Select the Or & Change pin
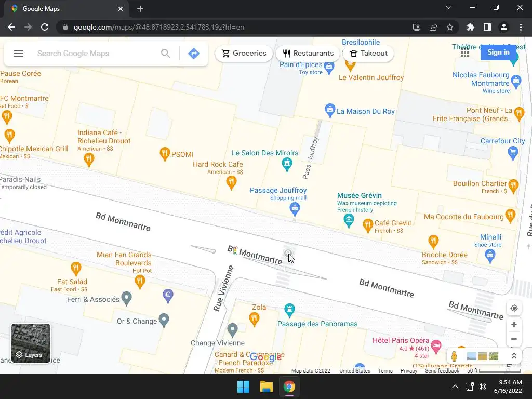532x399 pixels. pyautogui.click(x=164, y=320)
